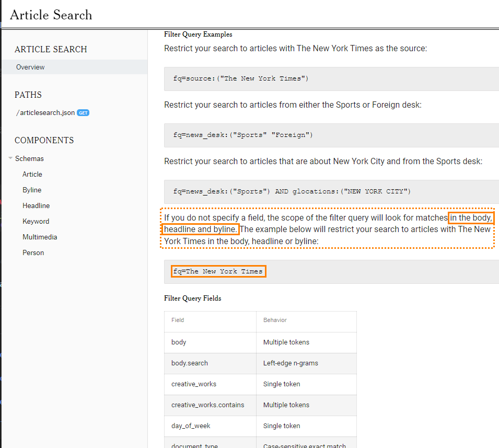Click the Article Search page title
The image size is (499, 448).
(51, 15)
